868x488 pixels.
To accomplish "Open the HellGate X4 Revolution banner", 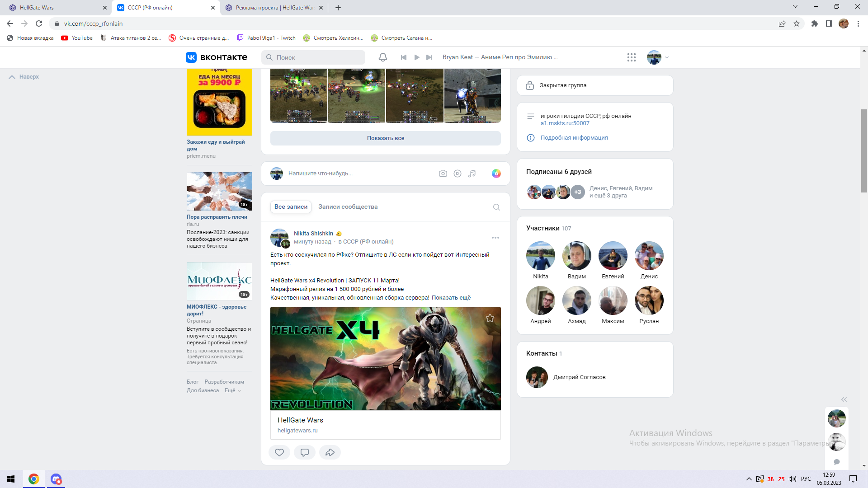I will pyautogui.click(x=386, y=359).
